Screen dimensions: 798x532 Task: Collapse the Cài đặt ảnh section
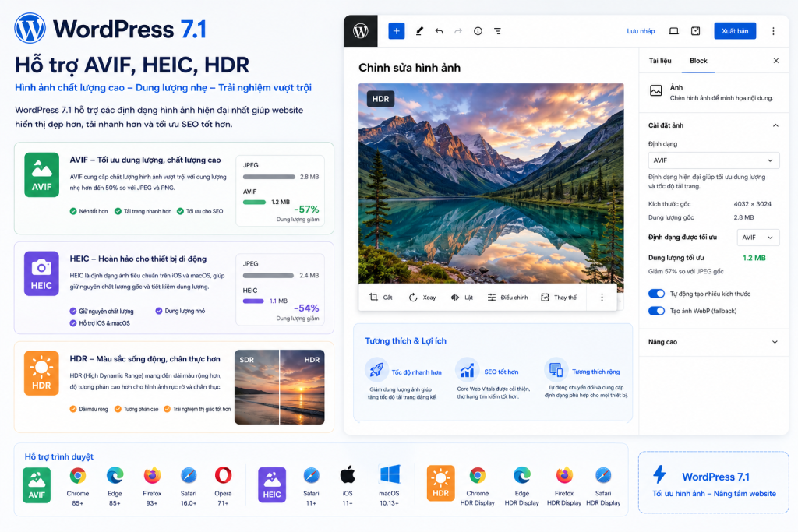[775, 125]
